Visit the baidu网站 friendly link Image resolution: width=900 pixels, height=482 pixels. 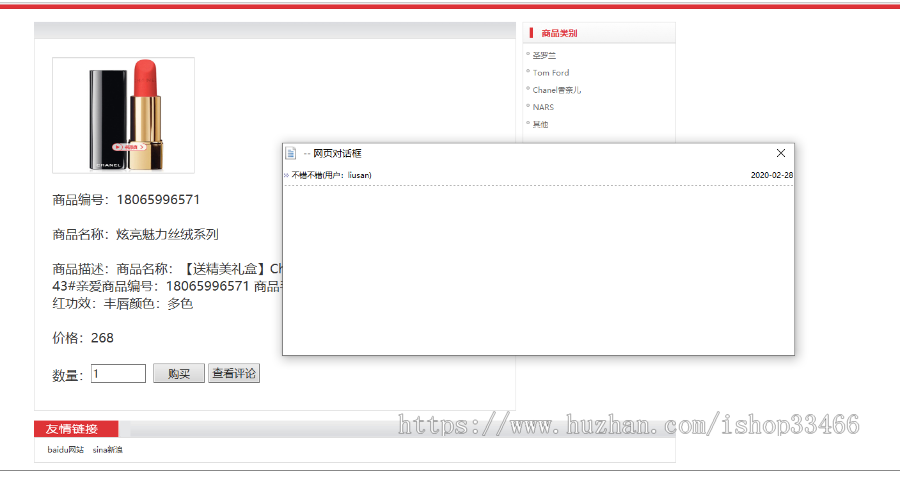(x=65, y=450)
